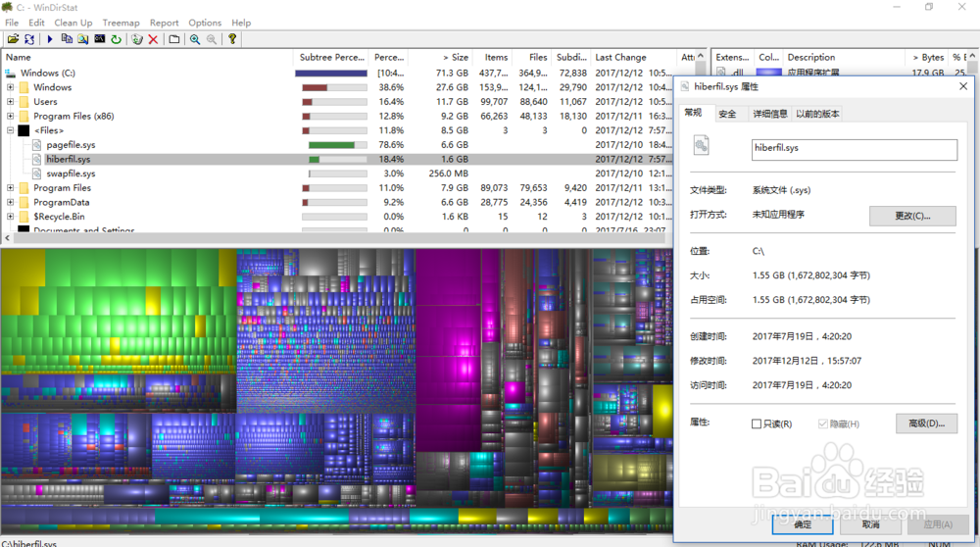Click the green Refresh Selected icon
Screen dimensions: 980x547
117,39
